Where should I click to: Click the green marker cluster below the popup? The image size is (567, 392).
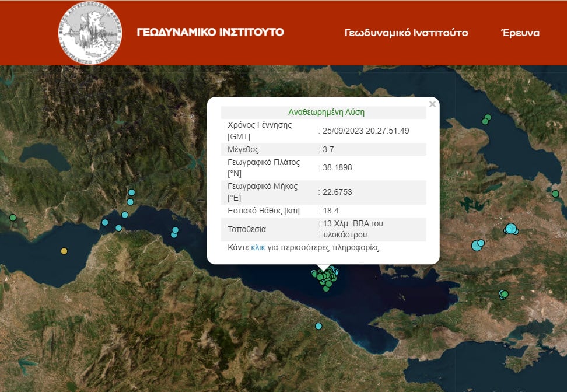pos(325,278)
